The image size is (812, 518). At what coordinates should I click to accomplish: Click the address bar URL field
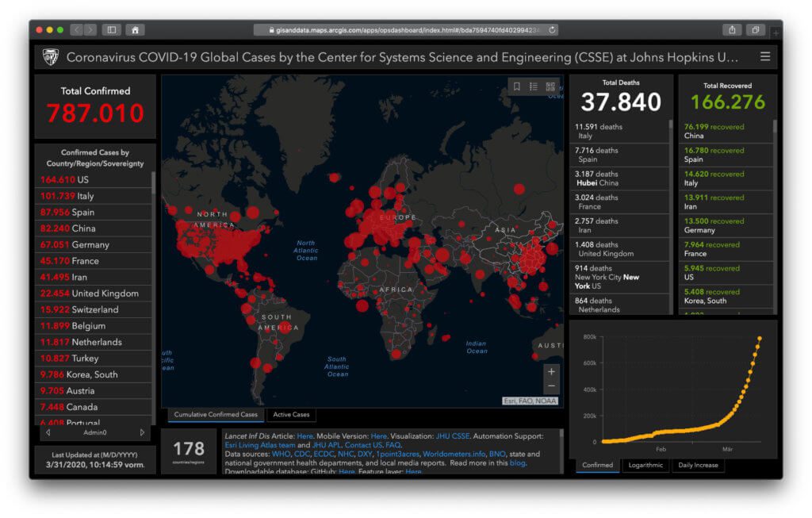pos(405,30)
